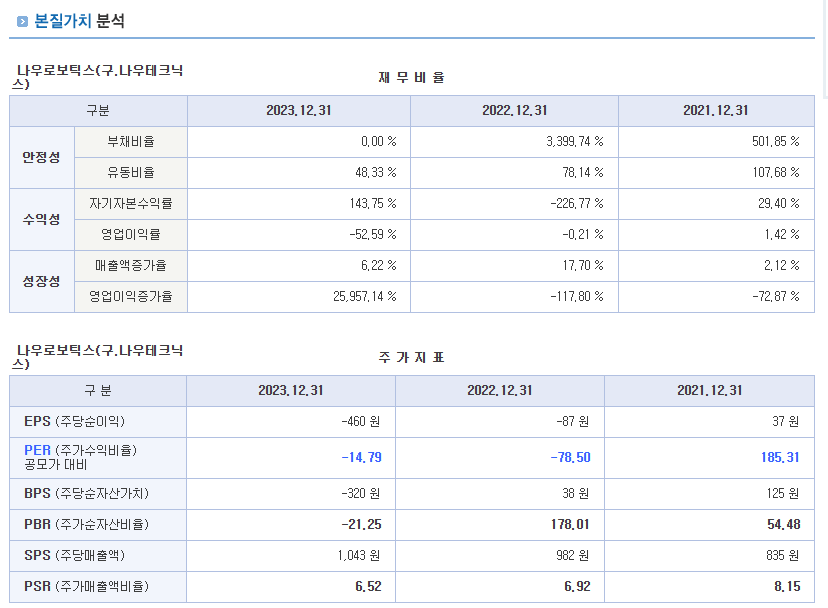Click the PSR (주가매출액비율) row label
The image size is (828, 608).
[x=87, y=586]
